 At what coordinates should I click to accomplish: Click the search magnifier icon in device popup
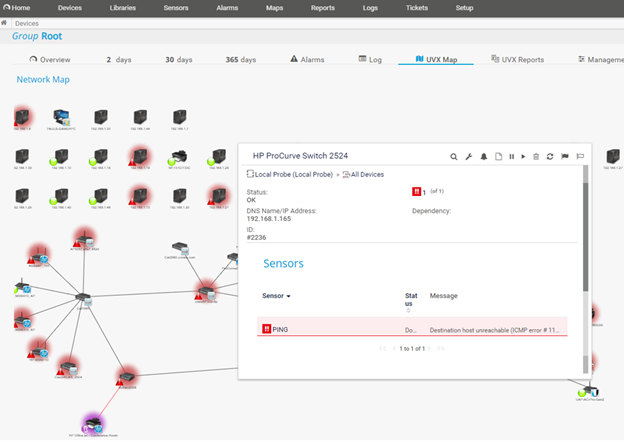pos(454,156)
